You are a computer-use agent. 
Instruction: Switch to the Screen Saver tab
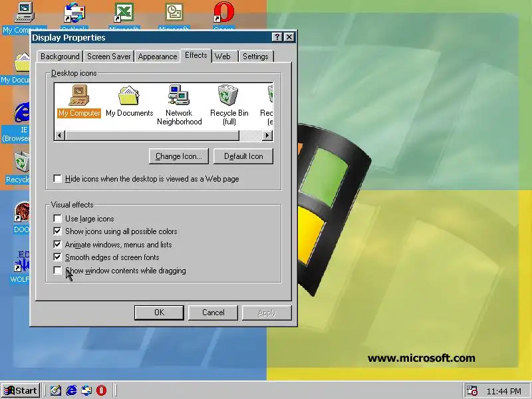click(108, 57)
